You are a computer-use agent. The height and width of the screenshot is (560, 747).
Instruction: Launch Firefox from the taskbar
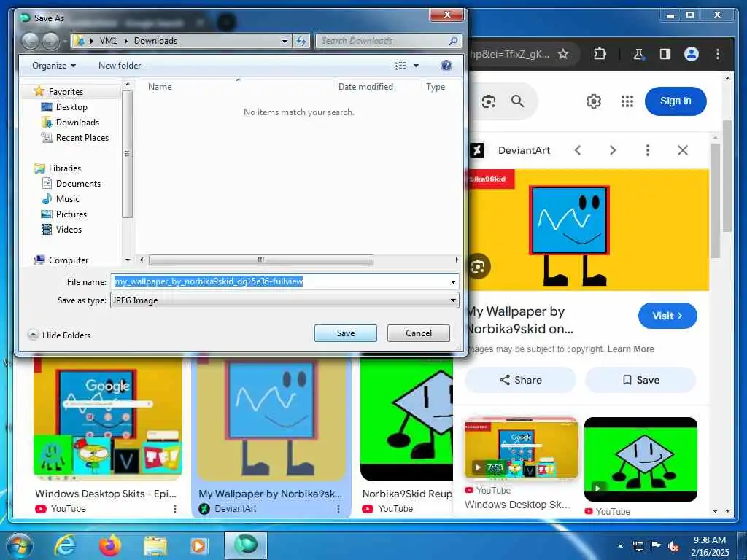tap(110, 545)
